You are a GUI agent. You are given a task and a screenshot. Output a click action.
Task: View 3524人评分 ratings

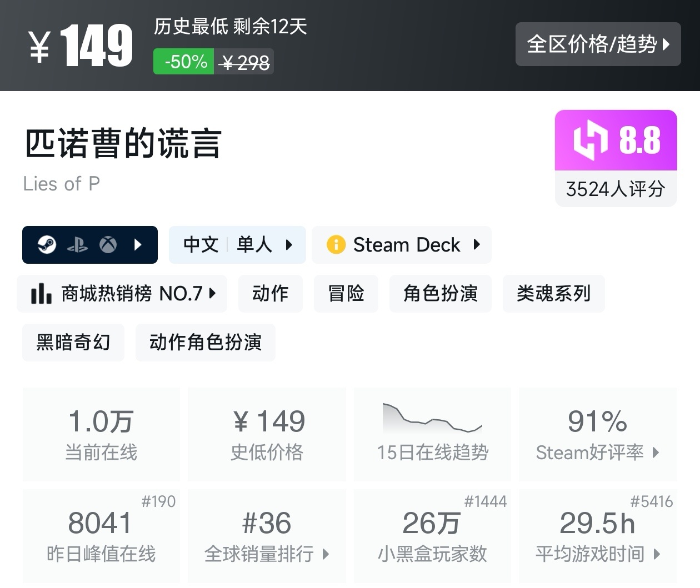click(616, 189)
